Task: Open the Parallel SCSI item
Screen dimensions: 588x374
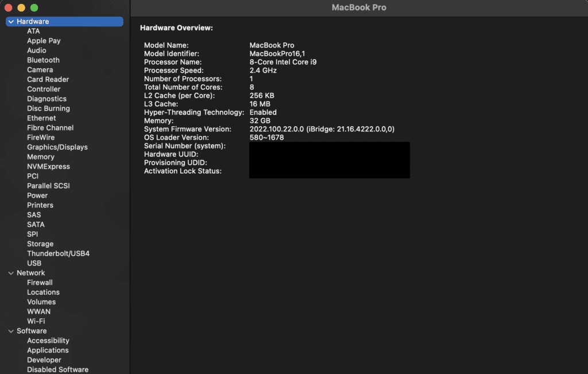Action: 48,186
